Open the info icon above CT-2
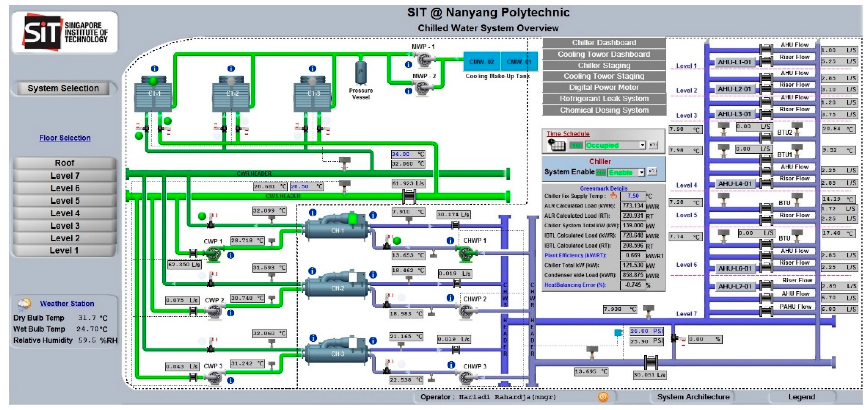This screenshot has height=410, width=868. [x=231, y=69]
